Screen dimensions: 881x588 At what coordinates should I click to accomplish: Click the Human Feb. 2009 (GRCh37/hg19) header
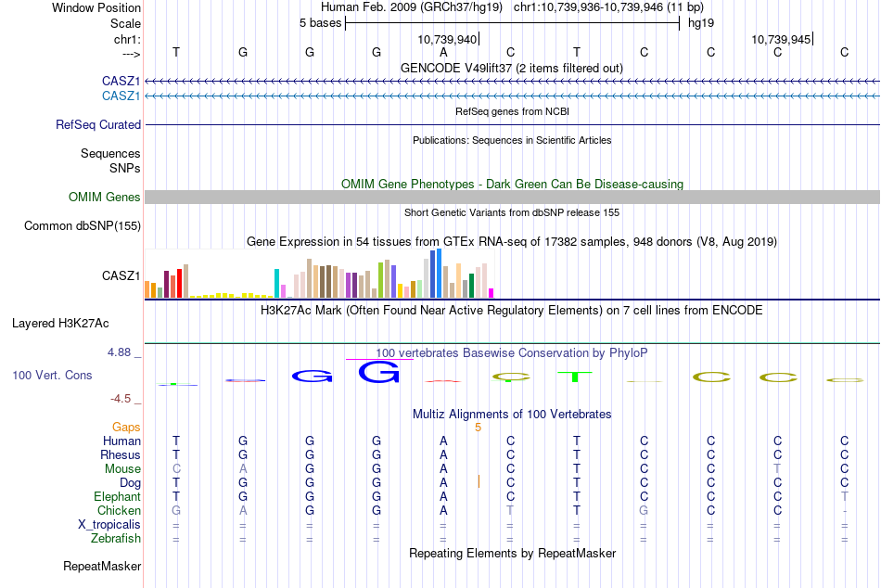coord(411,7)
